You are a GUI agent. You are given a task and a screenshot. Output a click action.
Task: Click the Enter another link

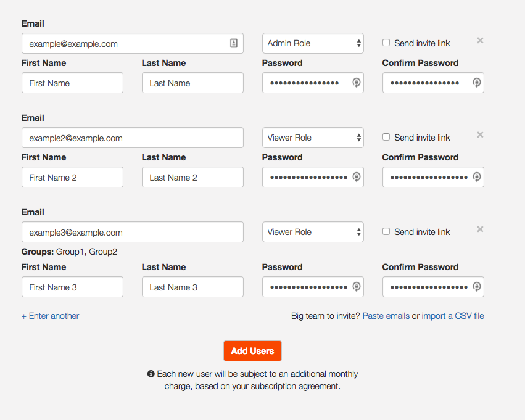50,316
